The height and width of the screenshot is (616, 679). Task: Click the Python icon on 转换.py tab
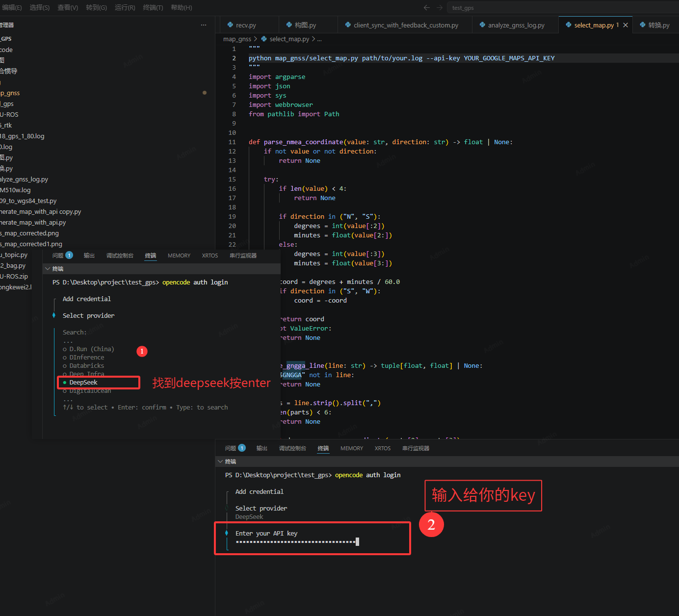pyautogui.click(x=642, y=25)
